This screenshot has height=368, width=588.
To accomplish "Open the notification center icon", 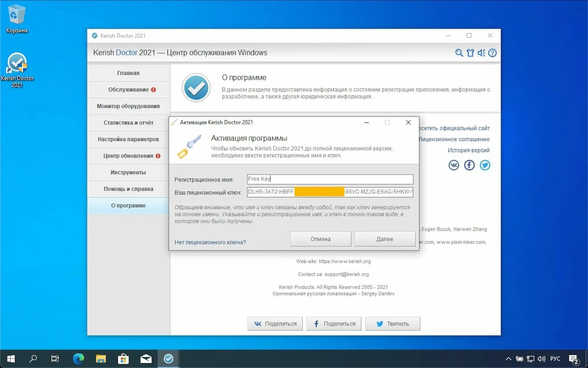I will (x=574, y=359).
